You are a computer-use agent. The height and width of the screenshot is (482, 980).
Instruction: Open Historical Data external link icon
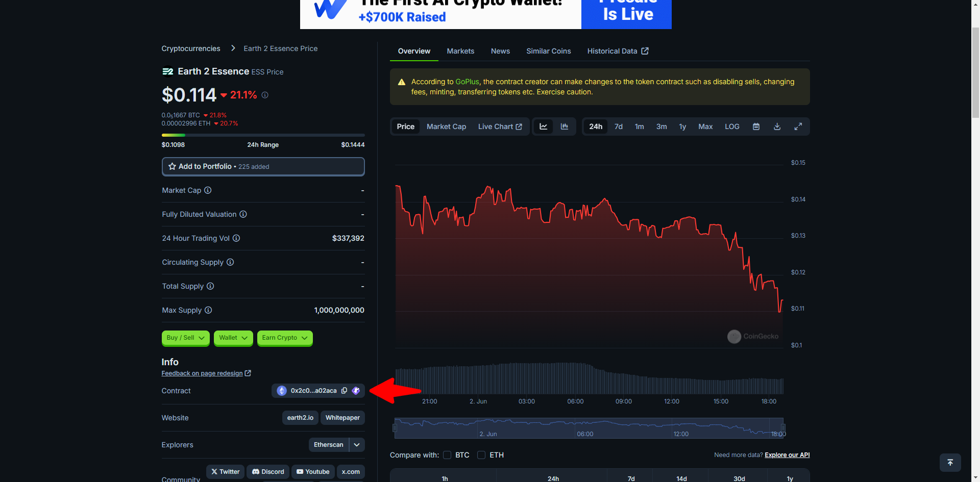click(x=645, y=51)
